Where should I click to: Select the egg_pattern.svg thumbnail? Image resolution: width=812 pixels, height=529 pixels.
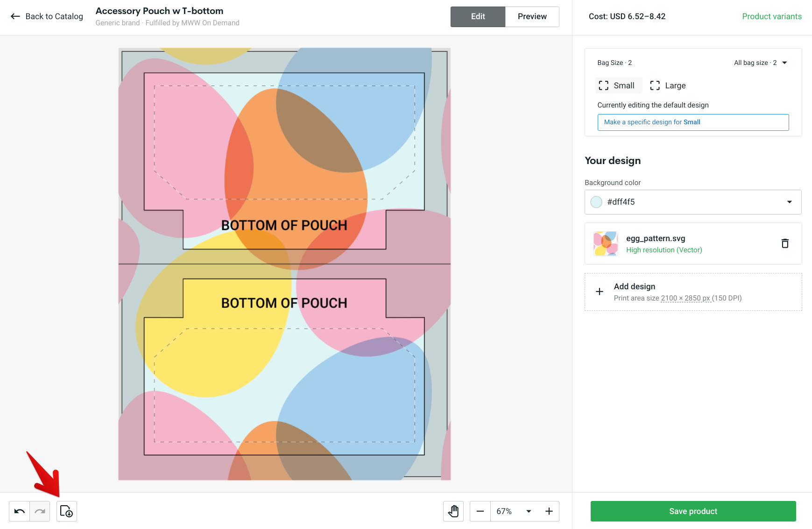(606, 243)
